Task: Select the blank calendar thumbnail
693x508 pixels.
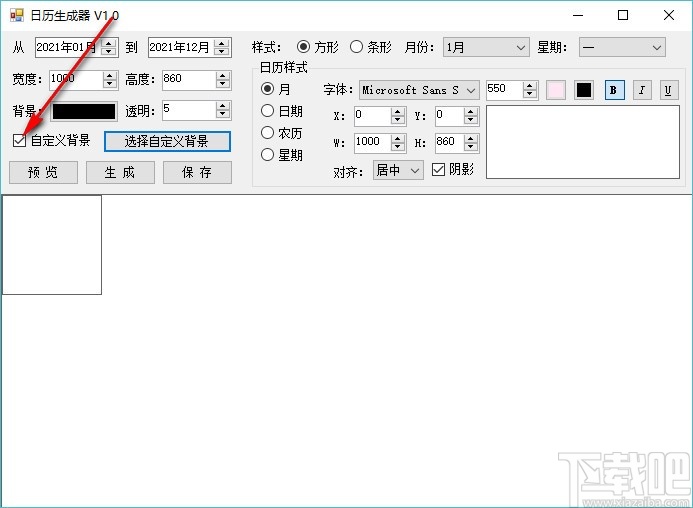Action: point(52,245)
